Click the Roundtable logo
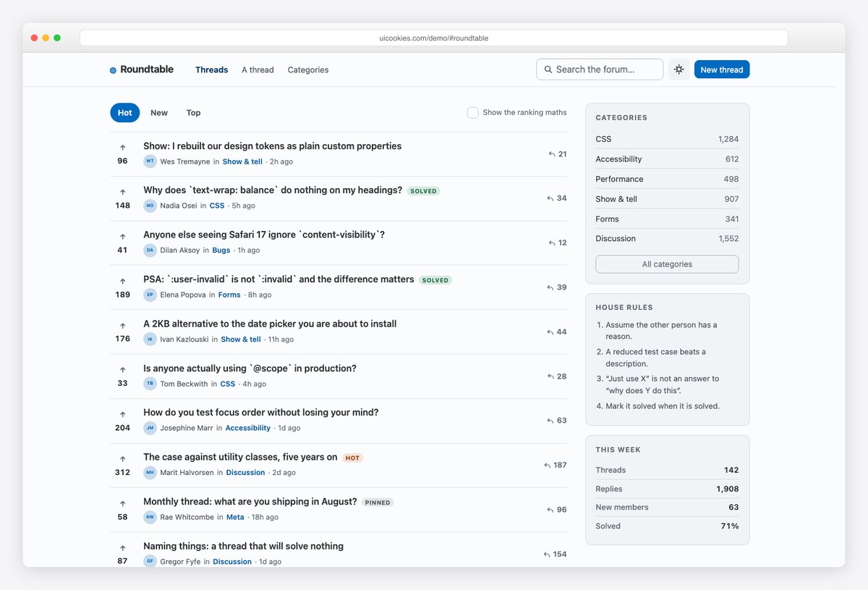 (142, 69)
